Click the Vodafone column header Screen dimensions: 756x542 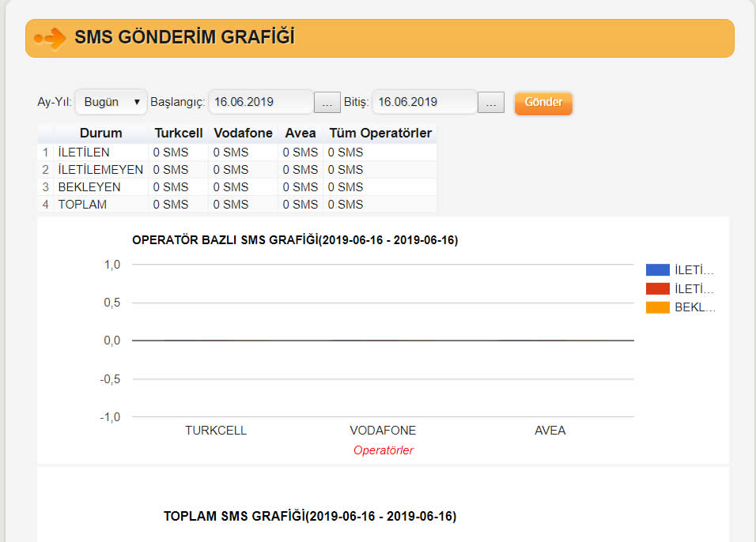[243, 134]
